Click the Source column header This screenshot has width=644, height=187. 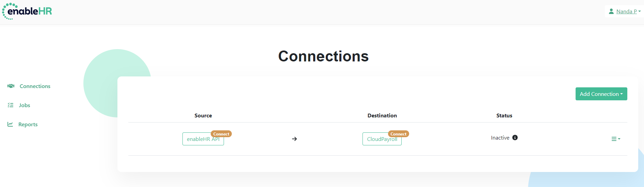[203, 115]
